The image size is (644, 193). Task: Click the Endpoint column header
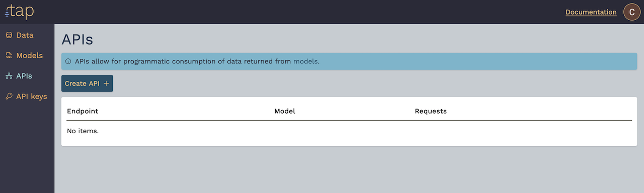coord(83,111)
